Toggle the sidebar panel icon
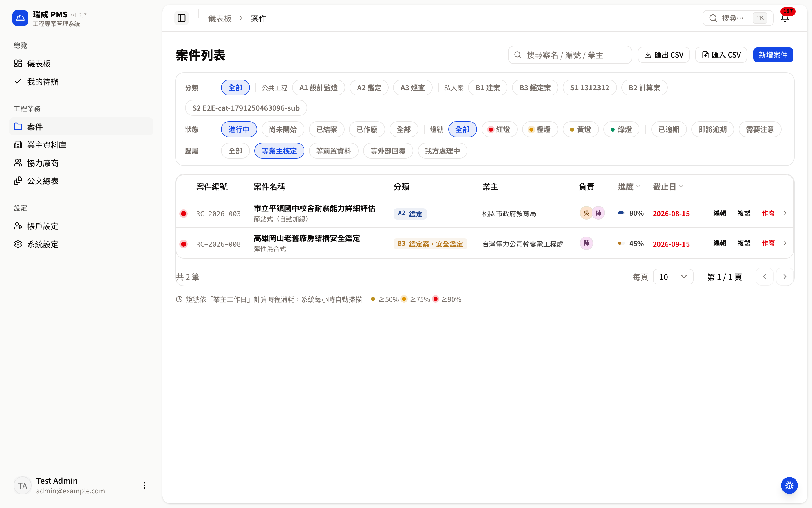 point(182,18)
